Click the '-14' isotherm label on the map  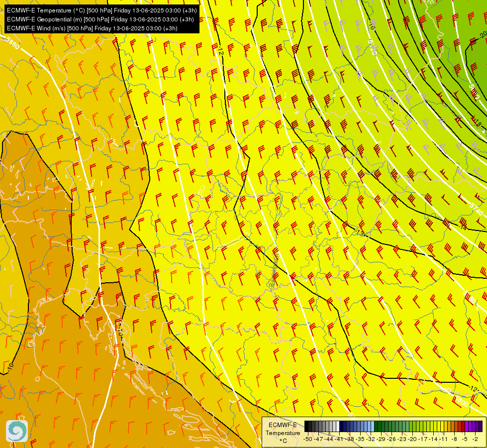(x=463, y=227)
